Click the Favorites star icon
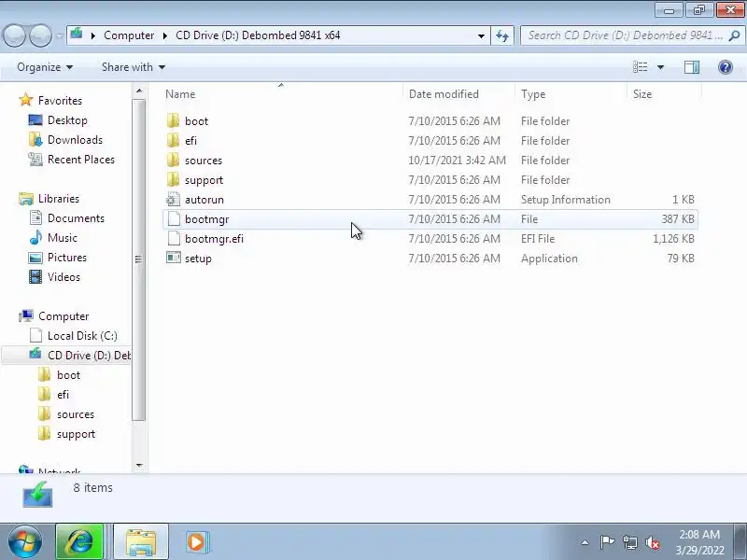Image resolution: width=747 pixels, height=560 pixels. pyautogui.click(x=26, y=100)
